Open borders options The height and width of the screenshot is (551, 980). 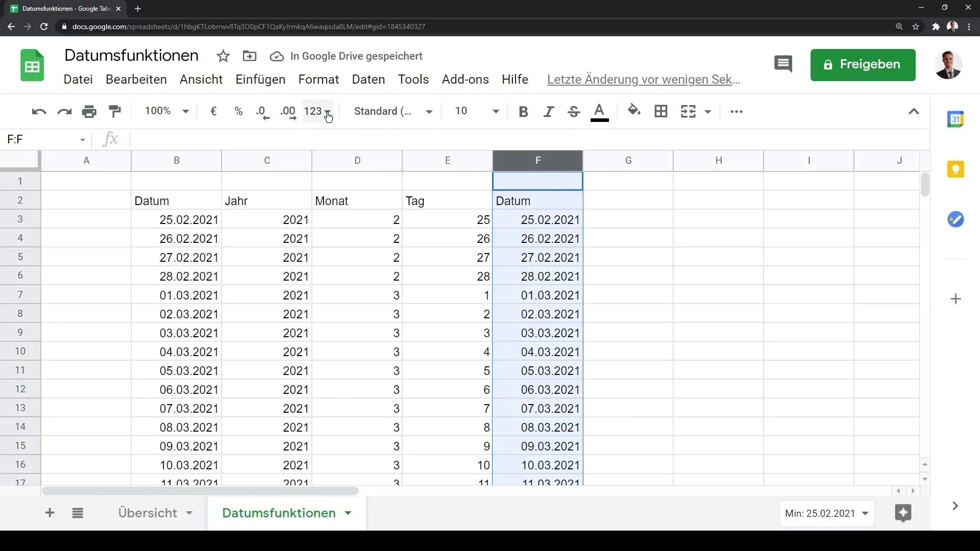coord(661,111)
